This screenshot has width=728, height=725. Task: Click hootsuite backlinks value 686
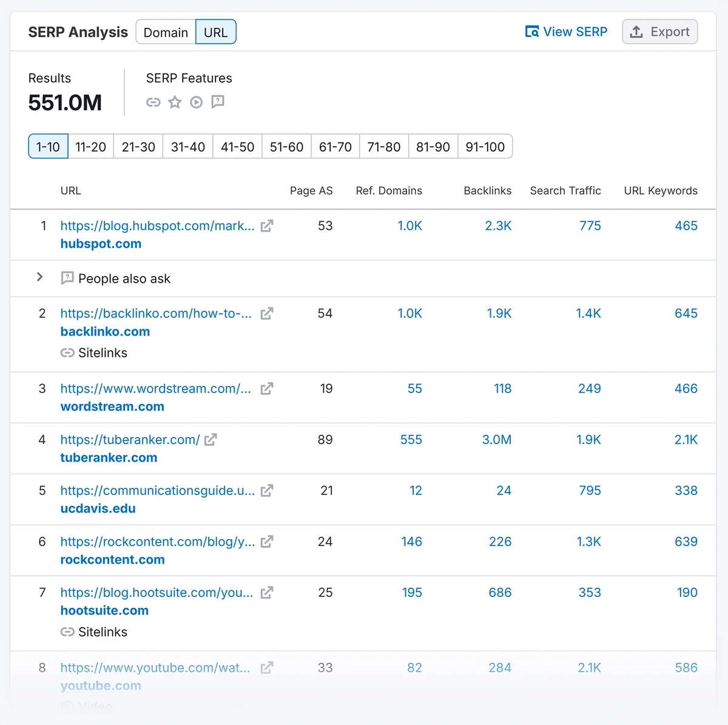click(x=500, y=593)
